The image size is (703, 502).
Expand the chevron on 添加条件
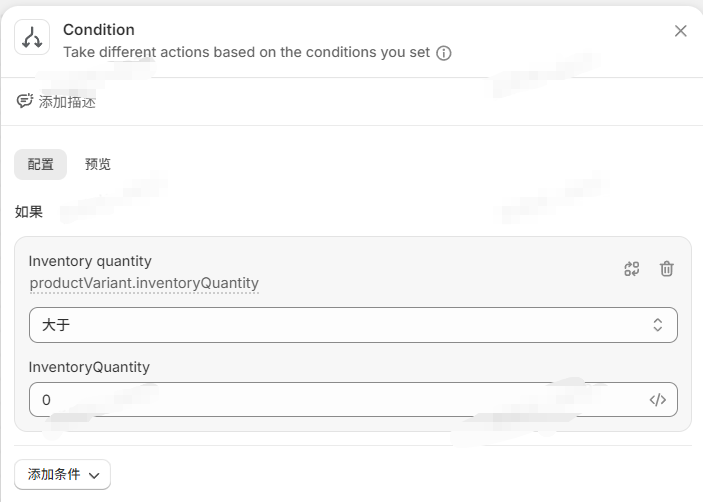coord(95,476)
